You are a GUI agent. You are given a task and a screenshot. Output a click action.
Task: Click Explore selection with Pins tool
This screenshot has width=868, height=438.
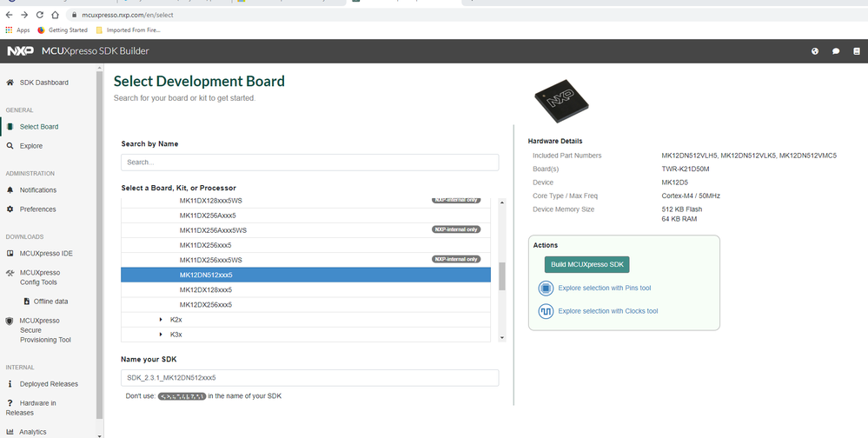[605, 288]
